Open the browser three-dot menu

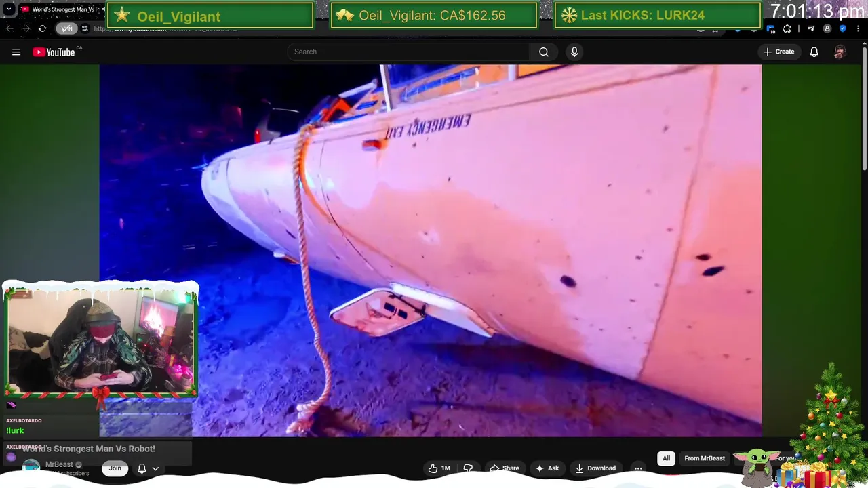tap(858, 28)
